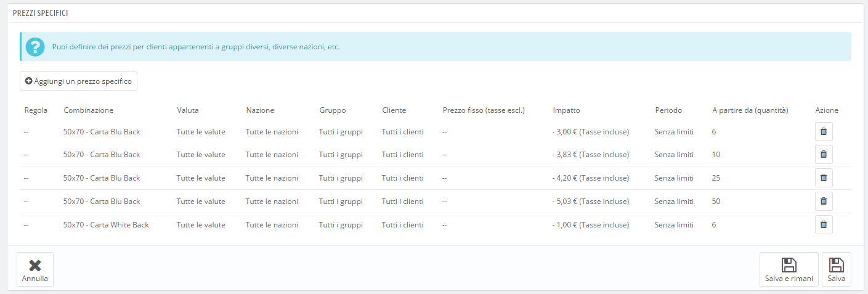The height and width of the screenshot is (294, 868).
Task: Select the A partire da (quantità) header
Action: (x=750, y=110)
